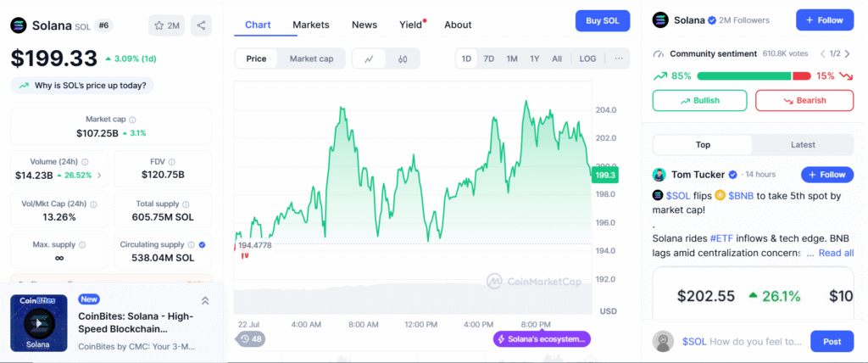Open the Chart tab
Viewport: 868px width, 363px height.
[x=258, y=25]
